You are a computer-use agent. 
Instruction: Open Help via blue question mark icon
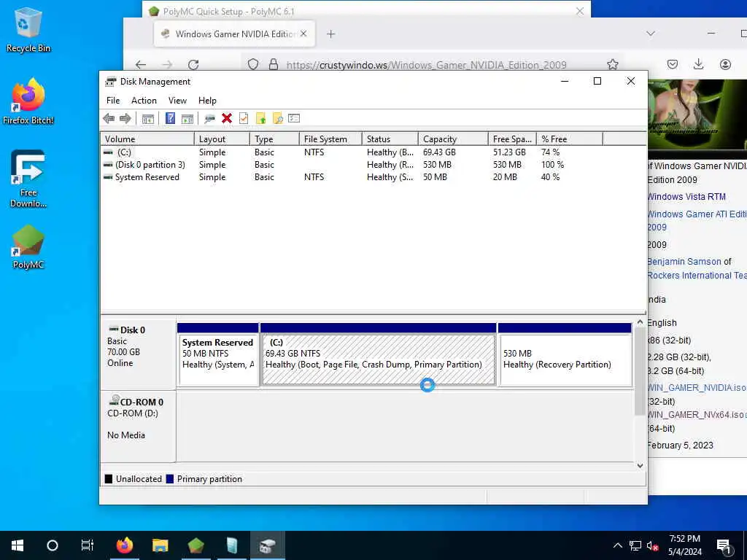coord(170,118)
